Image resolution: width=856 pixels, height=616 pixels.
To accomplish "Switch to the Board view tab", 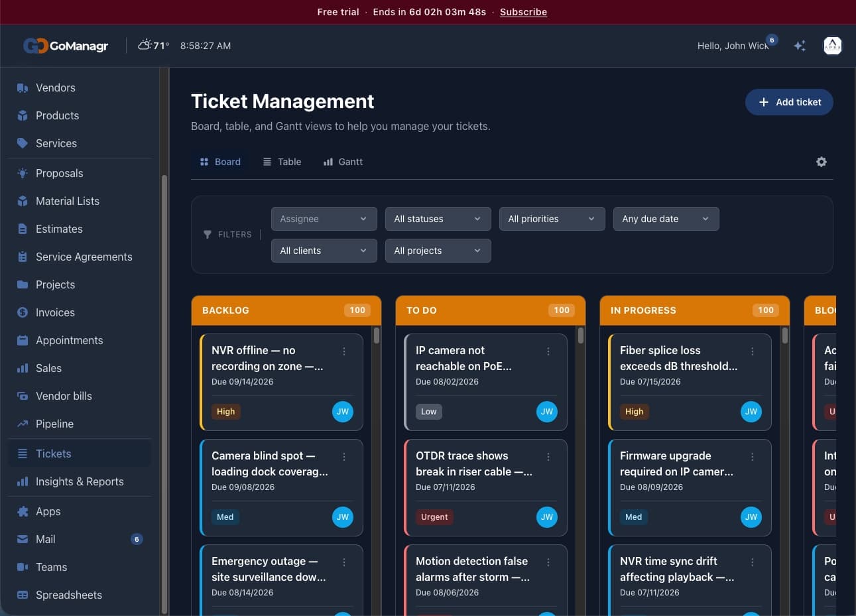I will 220,162.
